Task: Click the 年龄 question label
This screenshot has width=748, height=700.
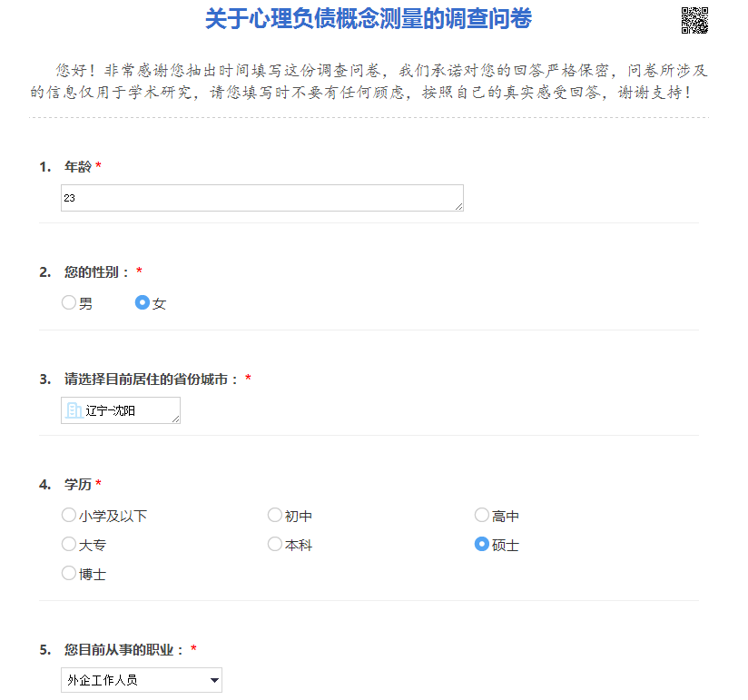Action: pos(77,167)
